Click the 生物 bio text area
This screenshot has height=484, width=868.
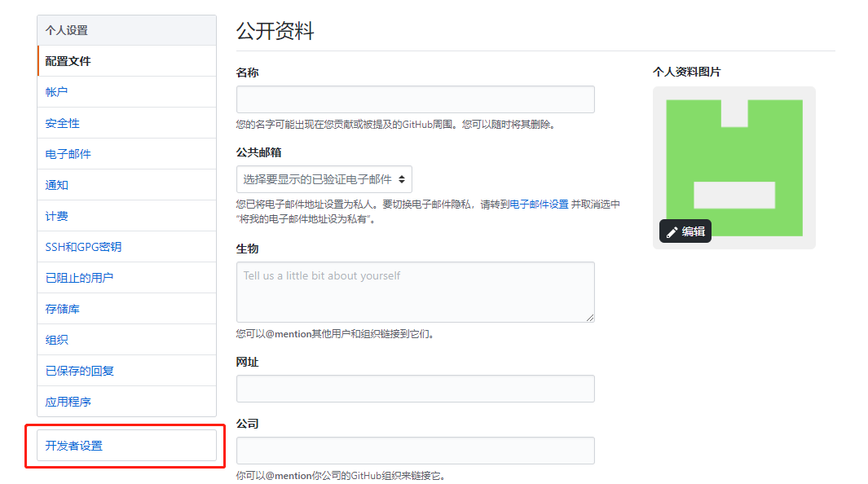(414, 292)
